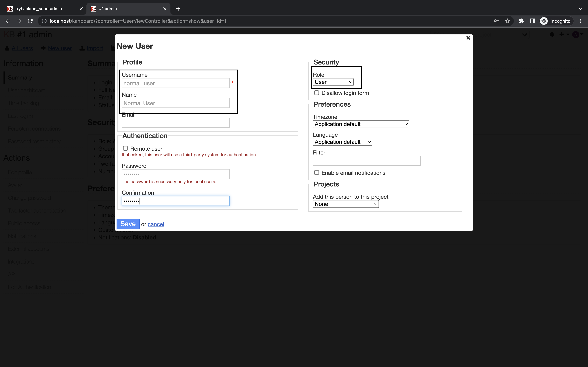
Task: Open the notifications bell menu
Action: [x=552, y=34]
